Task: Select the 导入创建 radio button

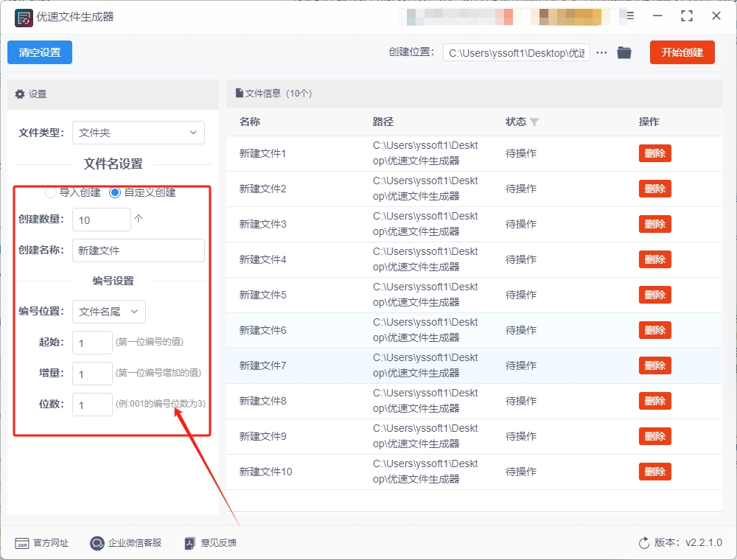Action: pyautogui.click(x=51, y=192)
